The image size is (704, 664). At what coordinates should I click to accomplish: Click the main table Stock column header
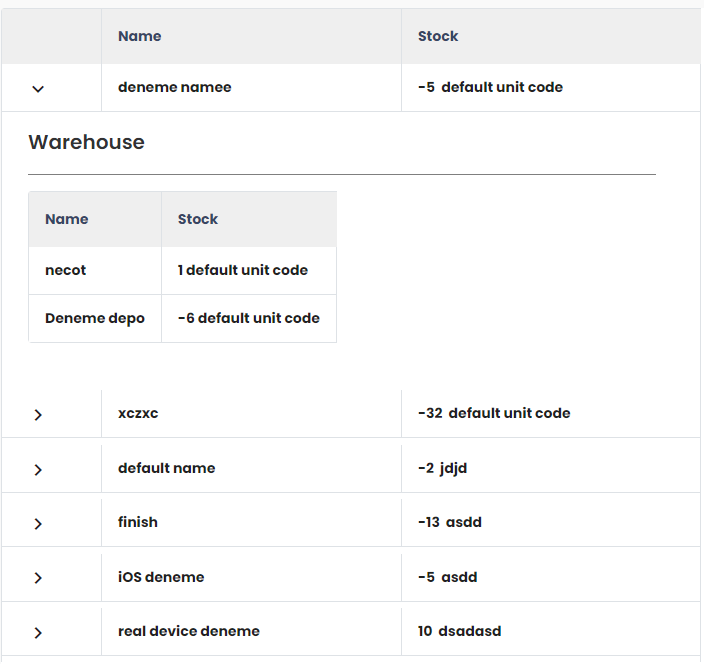pos(437,36)
